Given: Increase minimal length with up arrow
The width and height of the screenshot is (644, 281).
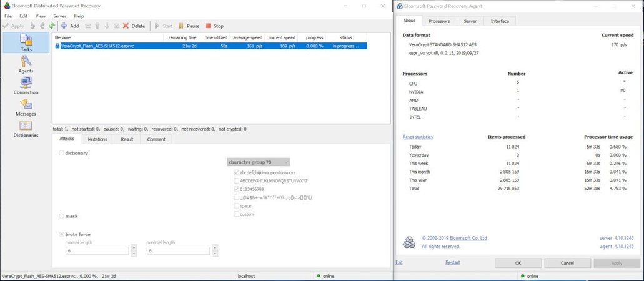Looking at the screenshot, I should (134, 248).
